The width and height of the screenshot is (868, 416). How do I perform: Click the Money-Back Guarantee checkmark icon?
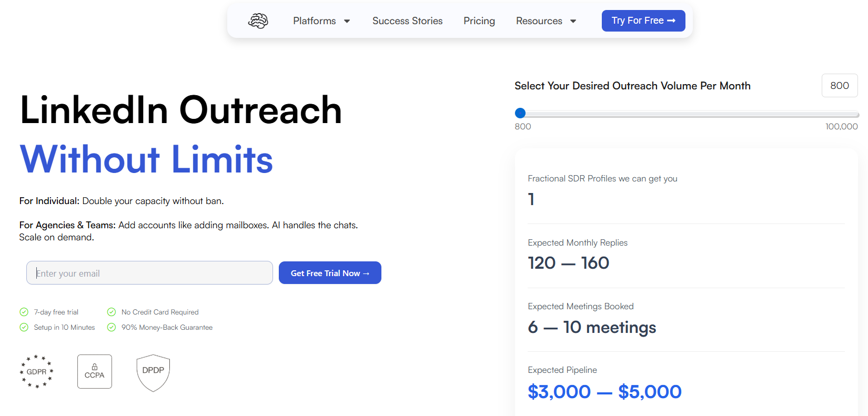pyautogui.click(x=112, y=327)
